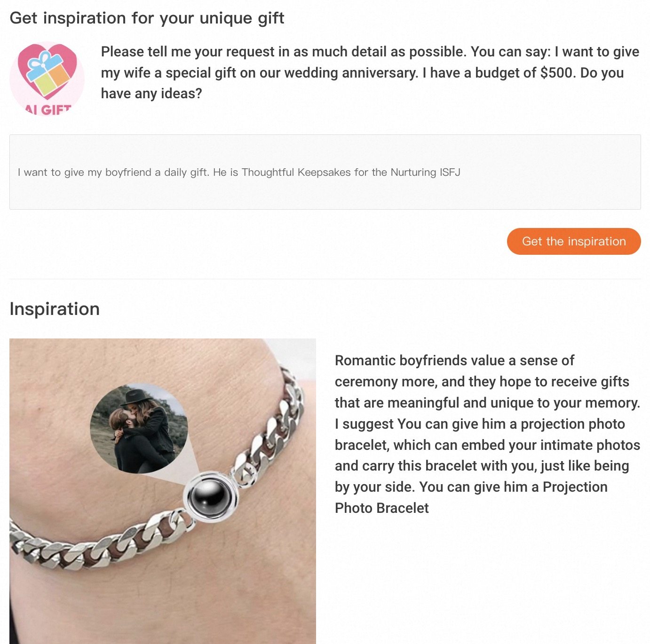Click the final "Photo Bracelet" text line
Viewport: 650px width, 644px height.
click(381, 508)
